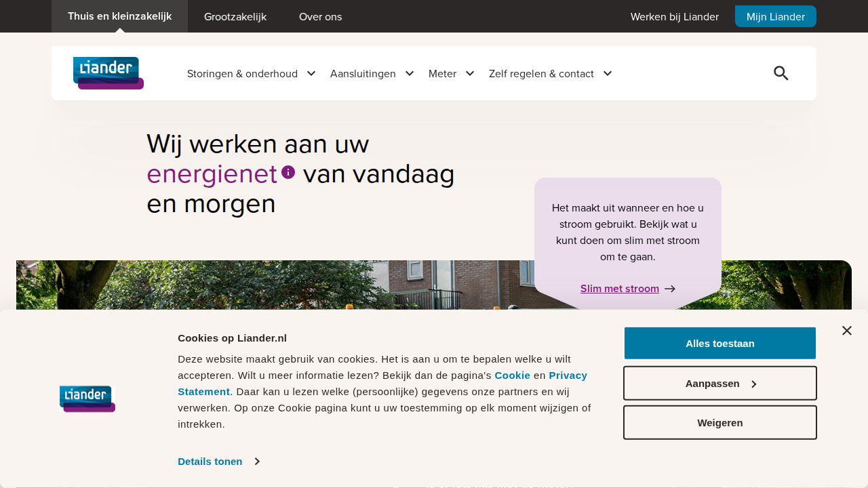Refuse cookies by selecting Weigeren
Screen dimensions: 868x488
tap(719, 422)
